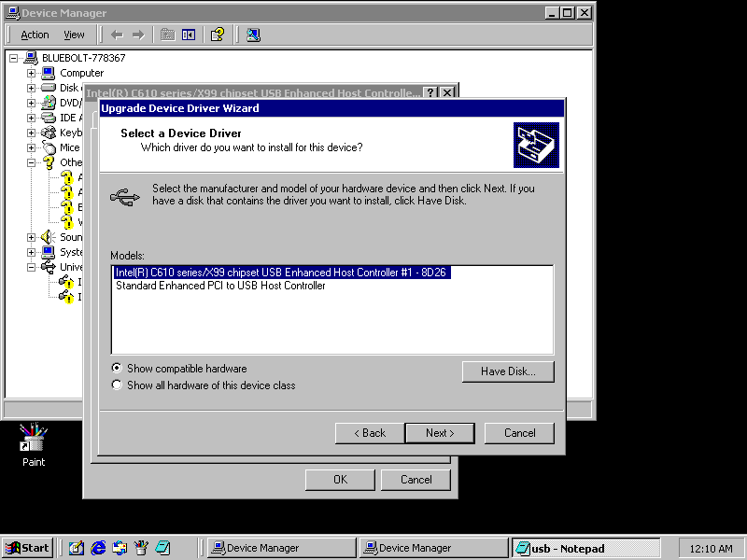Select first unknown device under Other devices

[67, 177]
